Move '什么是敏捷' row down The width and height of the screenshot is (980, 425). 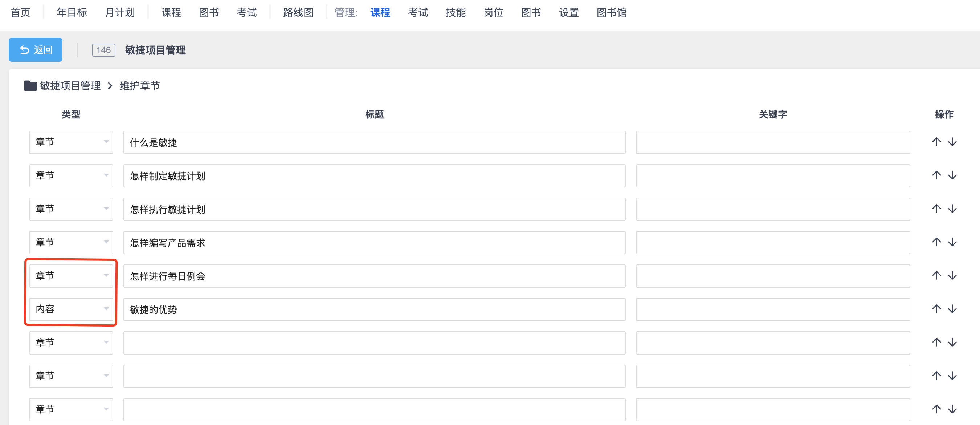coord(952,142)
